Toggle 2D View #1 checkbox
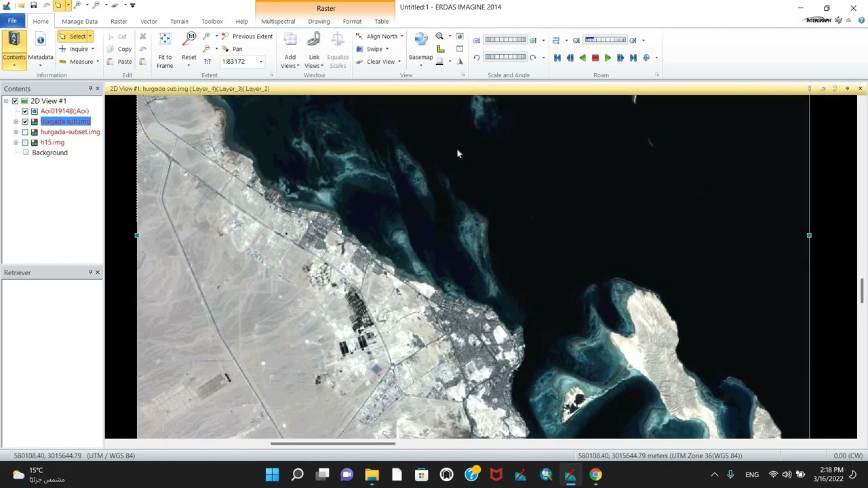Viewport: 868px width, 488px height. [15, 101]
